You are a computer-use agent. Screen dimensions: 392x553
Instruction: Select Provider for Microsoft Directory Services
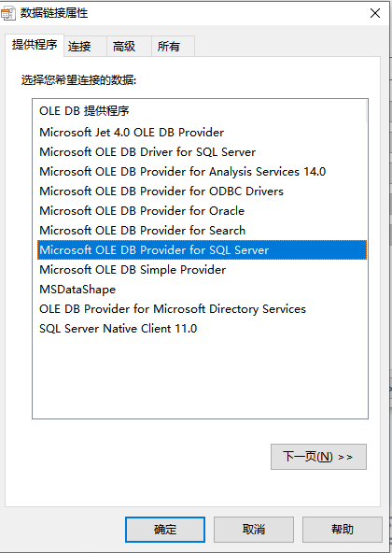[x=202, y=309]
